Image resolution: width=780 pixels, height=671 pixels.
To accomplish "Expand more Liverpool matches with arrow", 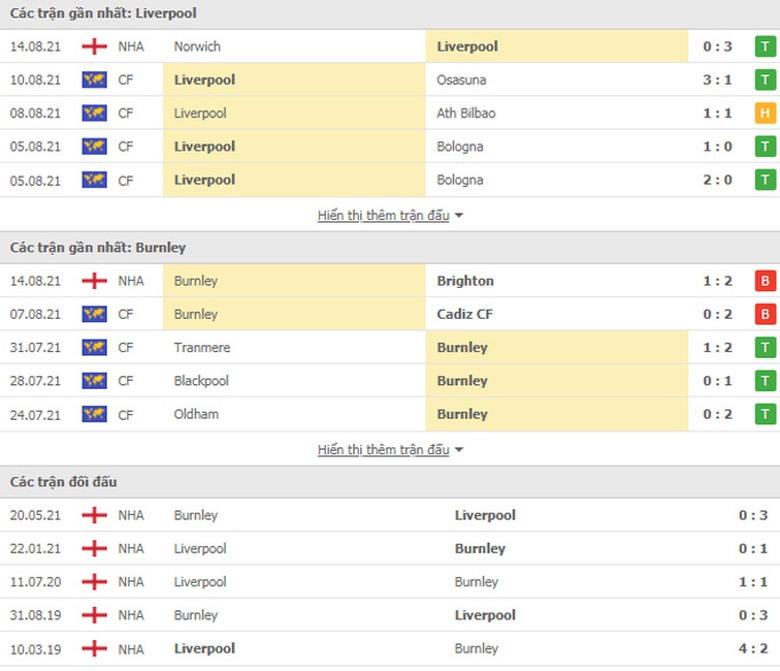I will pyautogui.click(x=459, y=216).
